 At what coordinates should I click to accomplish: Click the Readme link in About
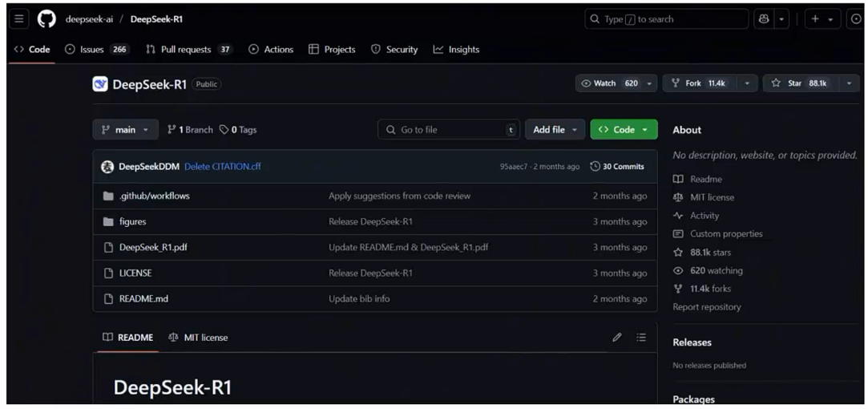tap(706, 179)
